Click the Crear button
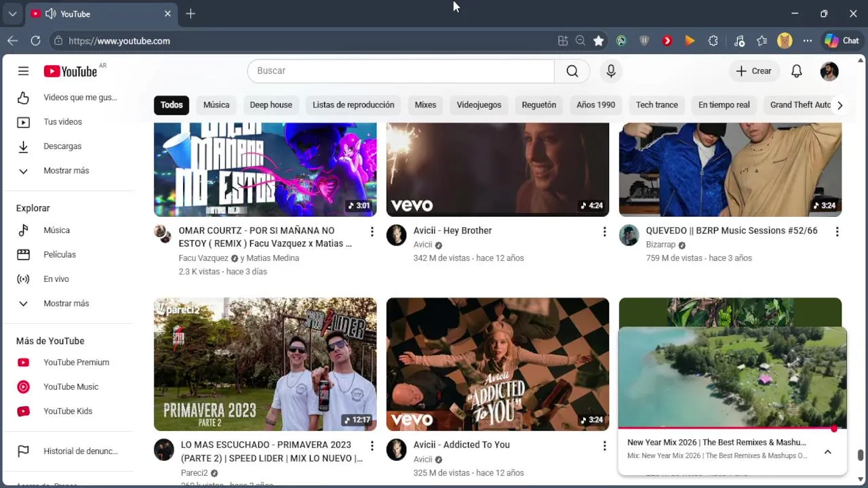This screenshot has width=868, height=488. pyautogui.click(x=753, y=71)
